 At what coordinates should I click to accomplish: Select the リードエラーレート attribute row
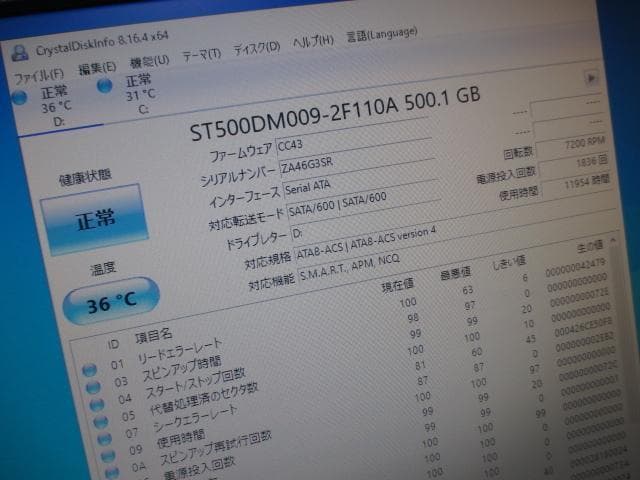[x=347, y=316]
